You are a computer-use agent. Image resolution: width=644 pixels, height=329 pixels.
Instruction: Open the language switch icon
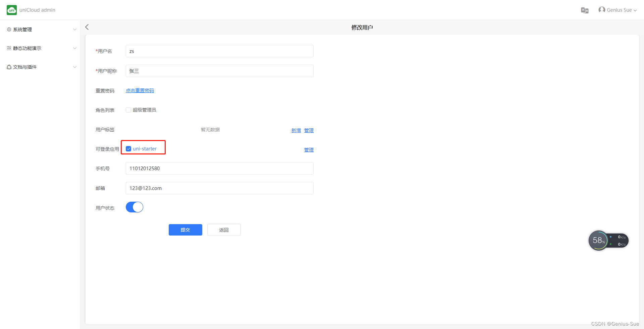tap(585, 10)
